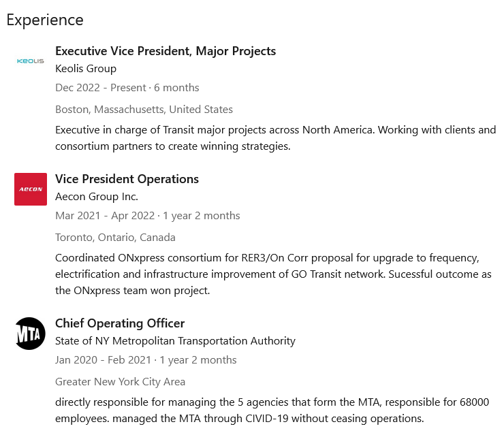Open the MTA round logo
The width and height of the screenshot is (504, 435).
pyautogui.click(x=31, y=334)
